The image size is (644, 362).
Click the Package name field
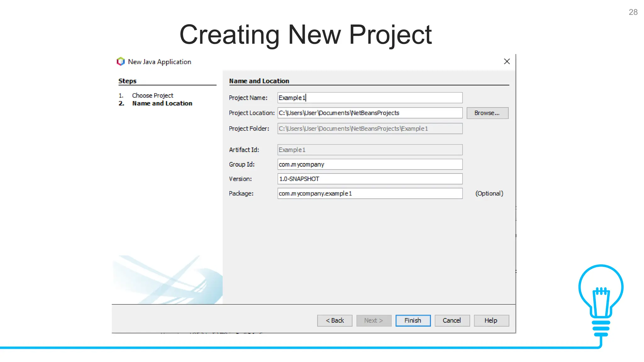[x=370, y=194]
